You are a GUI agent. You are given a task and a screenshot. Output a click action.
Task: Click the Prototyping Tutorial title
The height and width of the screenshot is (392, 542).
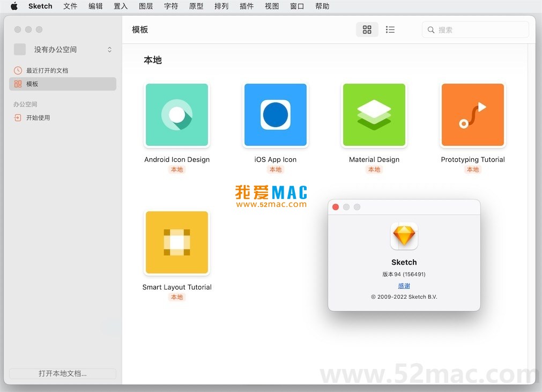point(473,159)
